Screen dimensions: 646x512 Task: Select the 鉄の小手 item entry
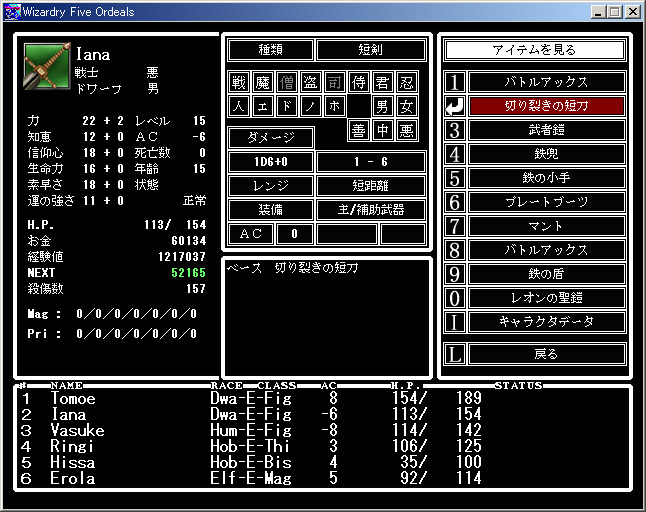[x=546, y=178]
